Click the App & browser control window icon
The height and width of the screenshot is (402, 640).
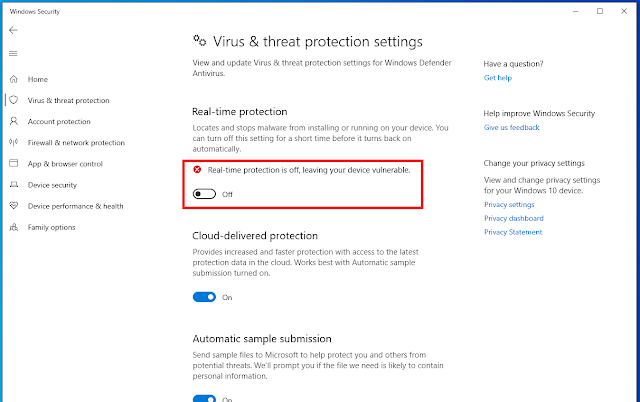[x=14, y=163]
